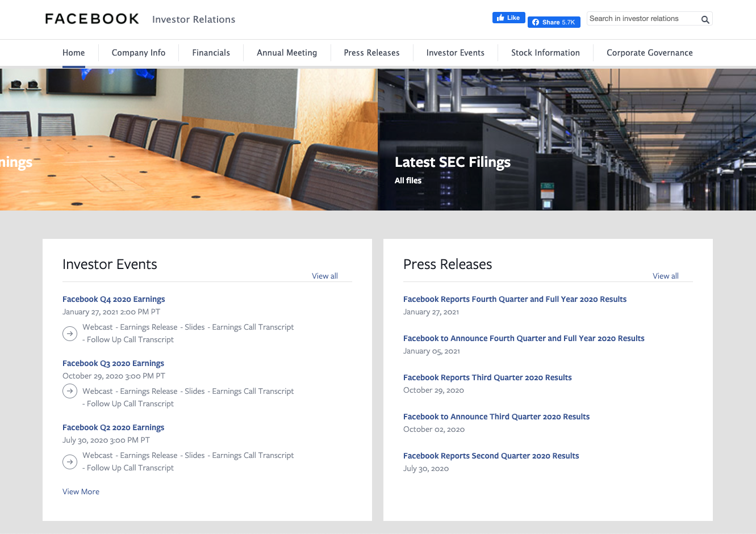Open Facebook to Announce Third Quarter Results
756x534 pixels.
coord(496,417)
